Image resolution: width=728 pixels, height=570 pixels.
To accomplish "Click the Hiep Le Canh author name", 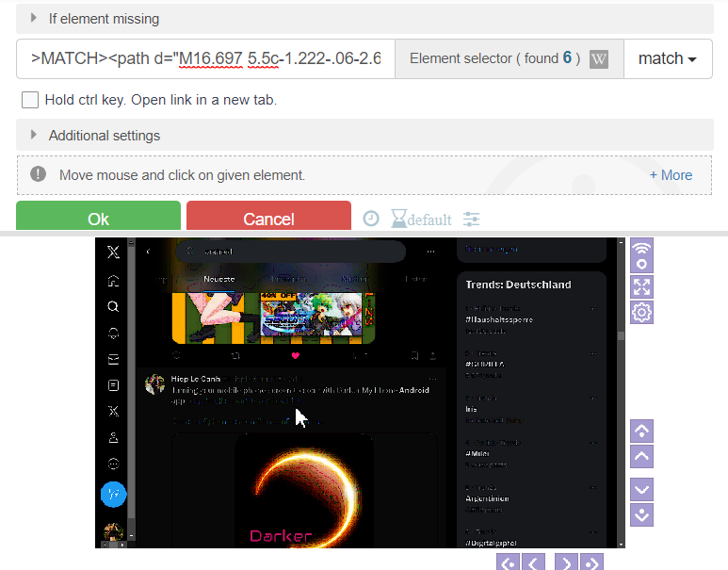I will tap(196, 379).
